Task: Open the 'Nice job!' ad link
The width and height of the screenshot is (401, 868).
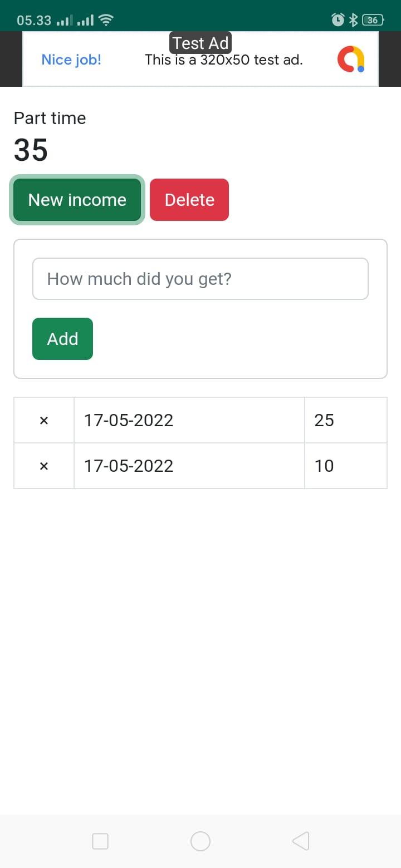Action: point(71,60)
